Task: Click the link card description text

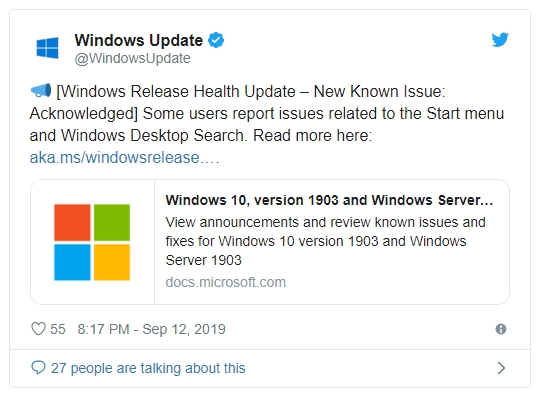Action: tap(325, 241)
